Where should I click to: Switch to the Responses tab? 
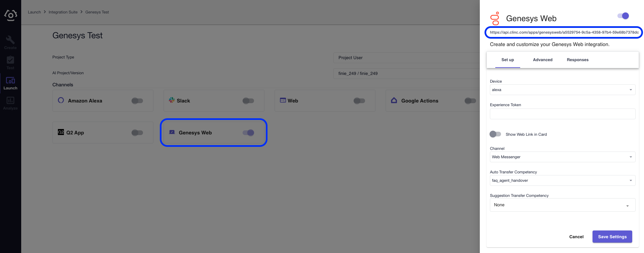coord(578,60)
